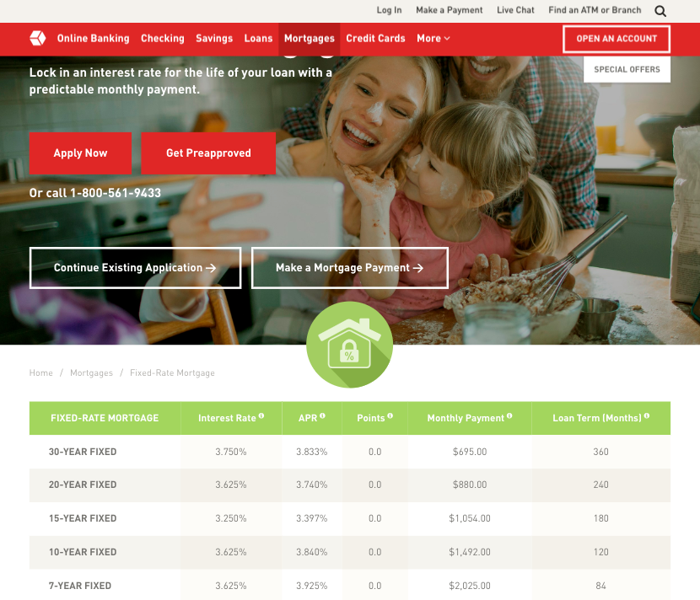
Task: Click info icon beside APR header
Action: point(323,416)
